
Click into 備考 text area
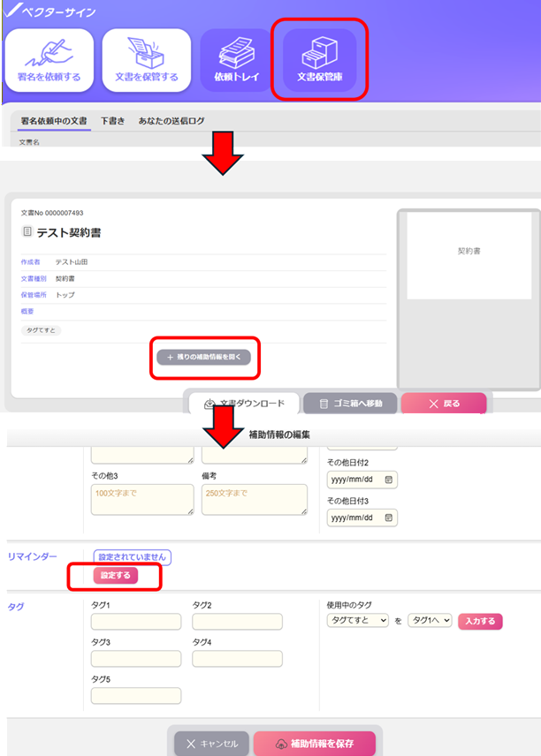(255, 500)
